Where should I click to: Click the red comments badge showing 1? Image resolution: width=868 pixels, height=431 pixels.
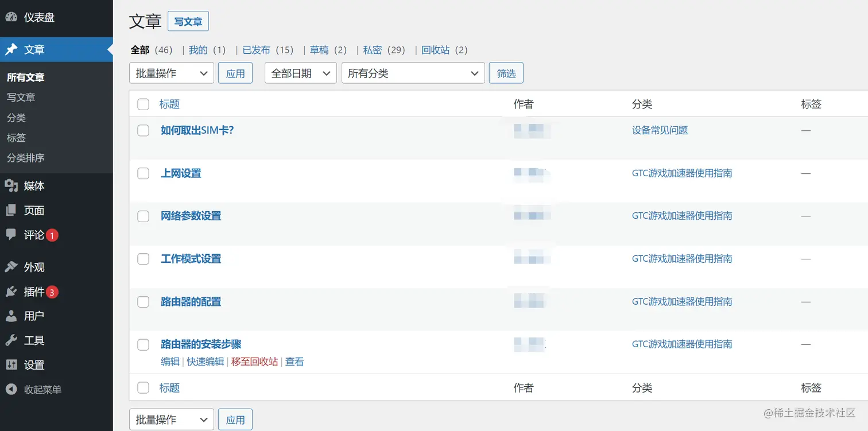(x=52, y=235)
